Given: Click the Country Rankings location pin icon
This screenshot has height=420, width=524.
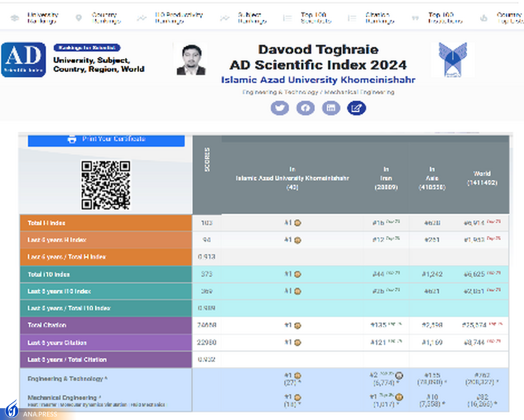Looking at the screenshot, I should 79,18.
